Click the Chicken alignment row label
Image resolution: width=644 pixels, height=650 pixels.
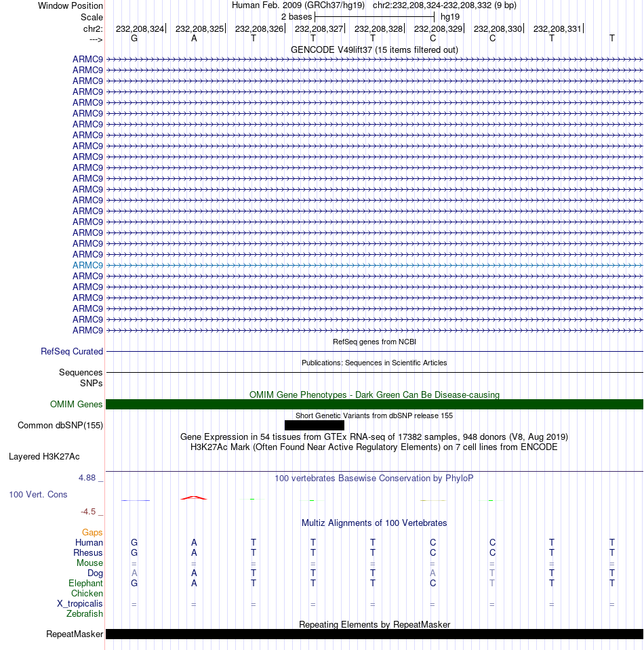87,594
